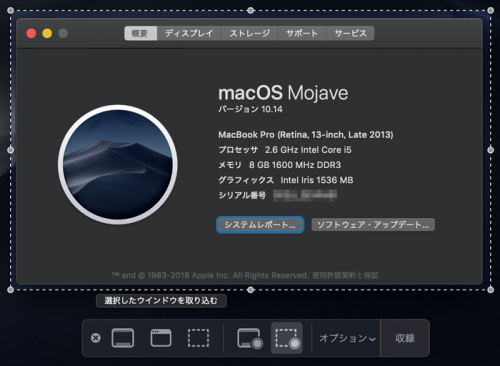500x366 pixels.
Task: Choose the record selected portion icon
Action: click(287, 338)
